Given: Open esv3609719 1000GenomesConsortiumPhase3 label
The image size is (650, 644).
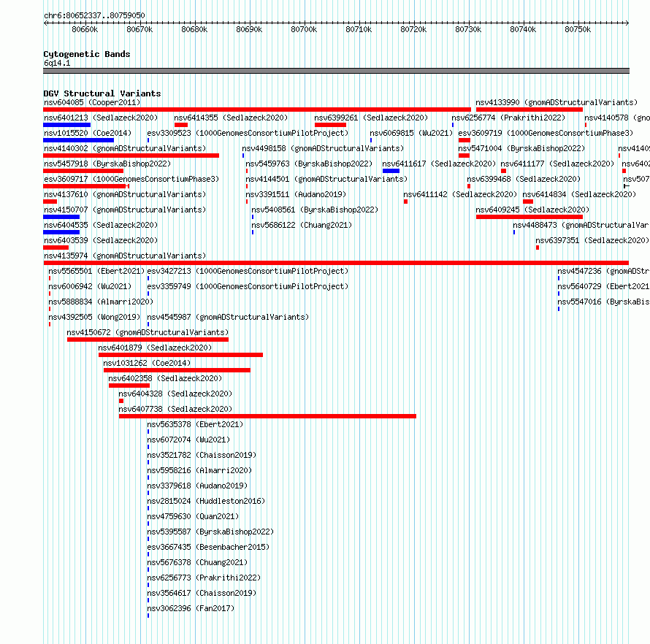Looking at the screenshot, I should (546, 133).
